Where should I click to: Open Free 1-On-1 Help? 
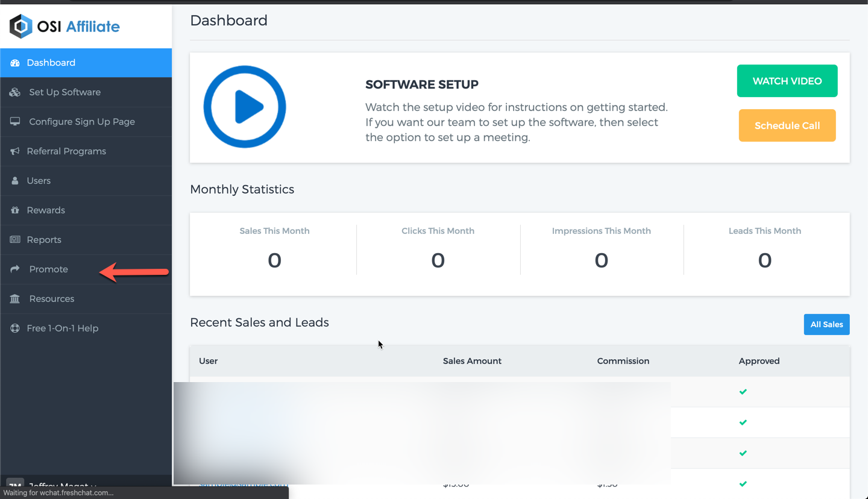86,328
